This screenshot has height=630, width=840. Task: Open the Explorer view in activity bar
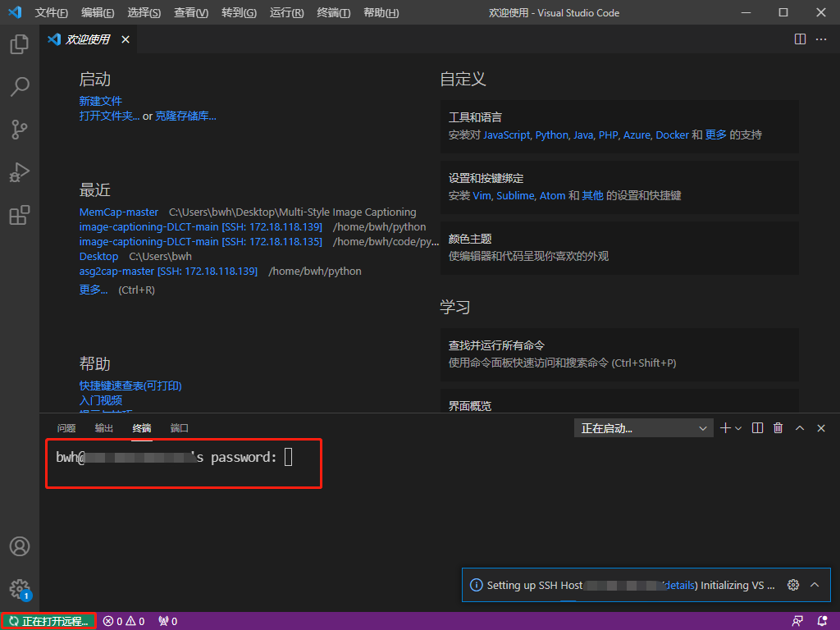point(20,44)
